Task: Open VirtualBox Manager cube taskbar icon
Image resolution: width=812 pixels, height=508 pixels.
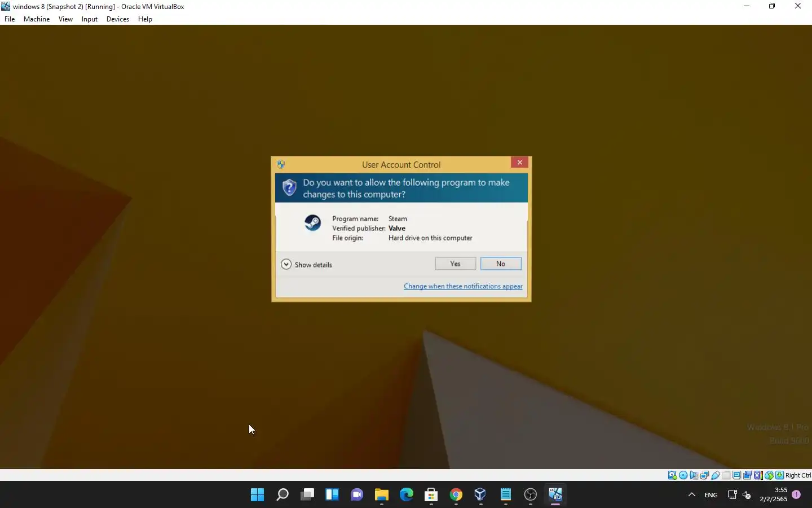Action: point(480,495)
